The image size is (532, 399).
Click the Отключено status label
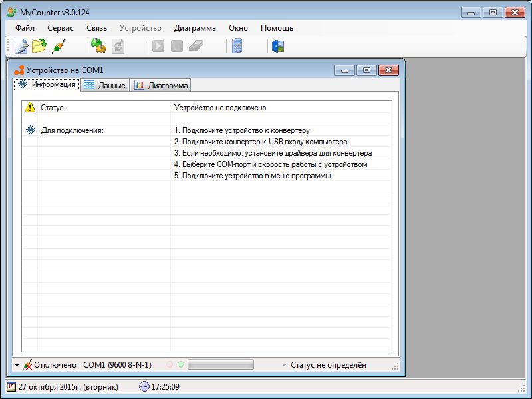tap(55, 365)
